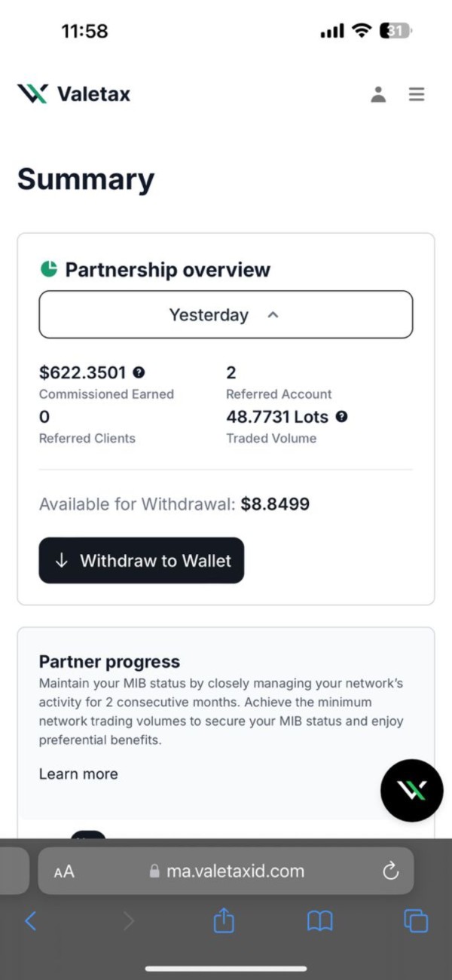Open the Yesterday period dropdown
This screenshot has height=980, width=452.
[x=209, y=314]
